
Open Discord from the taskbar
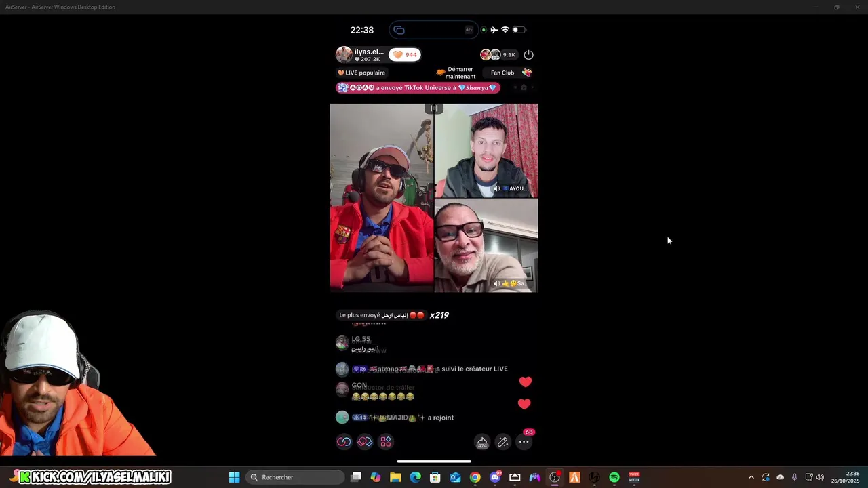coord(495,477)
